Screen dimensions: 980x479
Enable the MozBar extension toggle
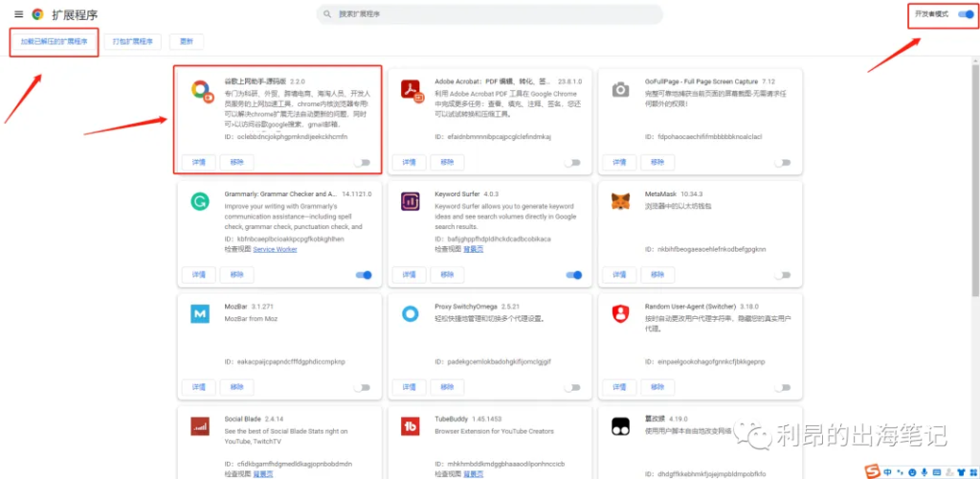pos(362,387)
